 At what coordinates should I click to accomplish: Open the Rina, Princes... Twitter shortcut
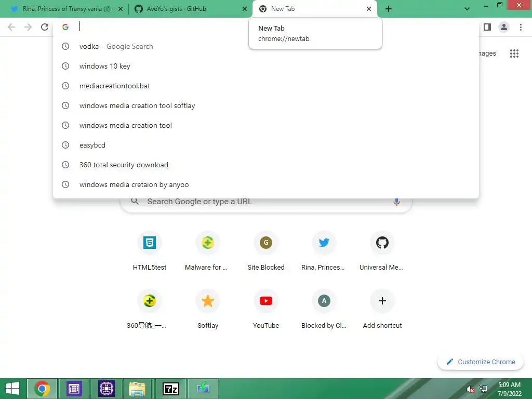click(x=324, y=251)
